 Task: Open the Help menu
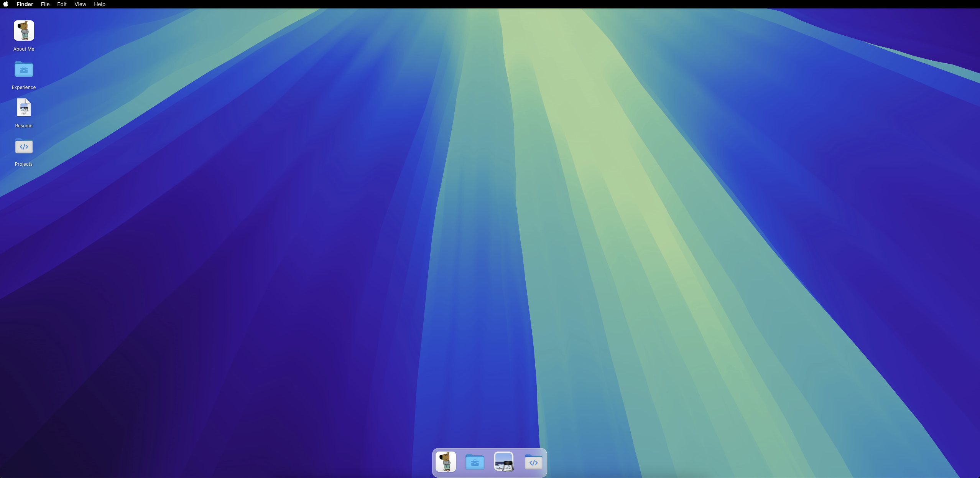coord(100,4)
